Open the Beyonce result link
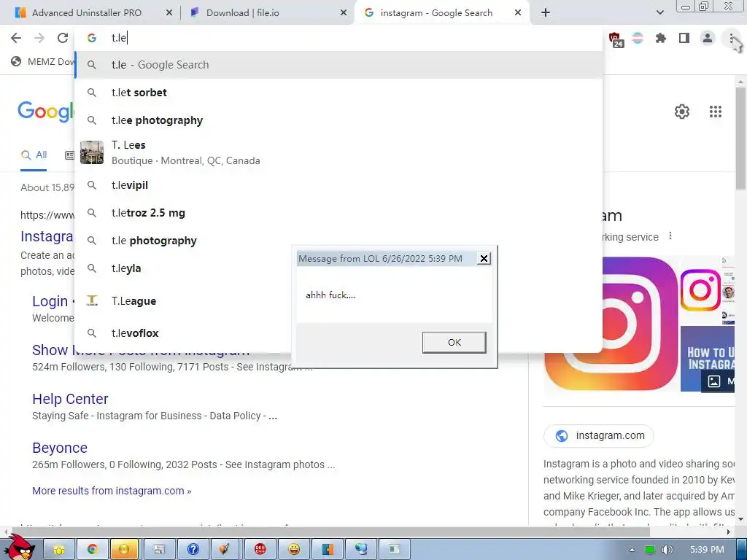The image size is (747, 560). pyautogui.click(x=60, y=448)
